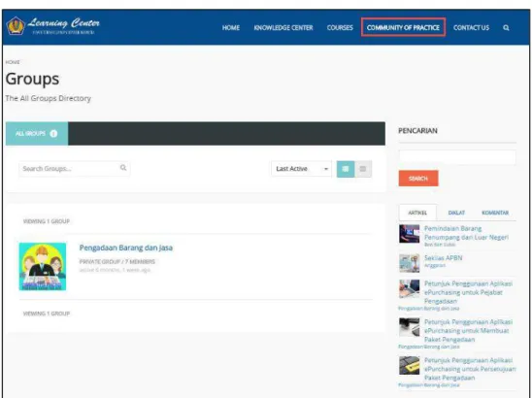The height and width of the screenshot is (398, 532).
Task: Click the Learning Center logo emblem
Action: pyautogui.click(x=16, y=26)
